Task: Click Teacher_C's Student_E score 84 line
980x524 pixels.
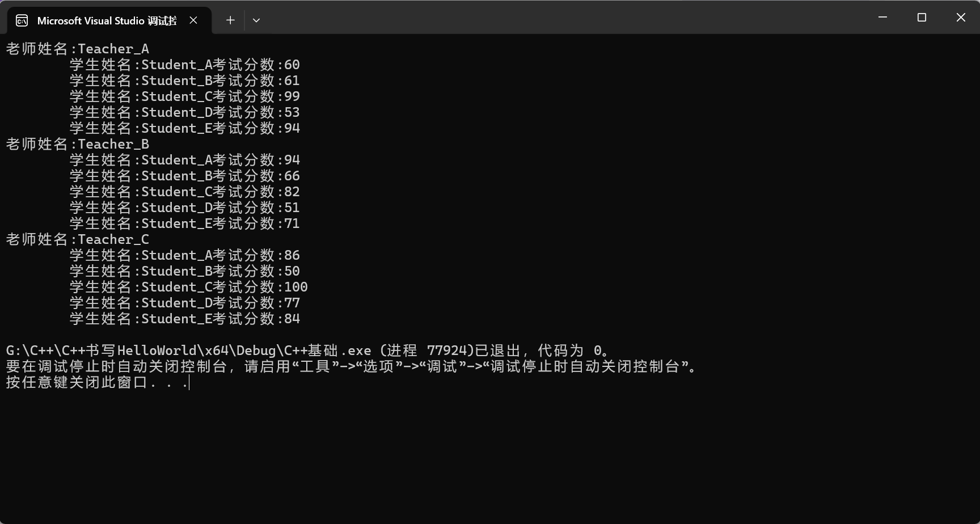Action: (185, 319)
